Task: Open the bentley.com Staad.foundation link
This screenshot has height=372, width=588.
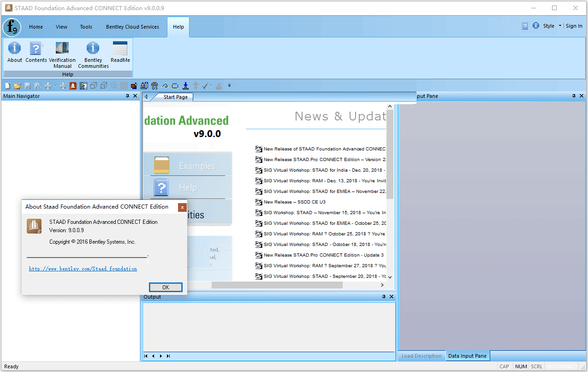Action: (x=83, y=269)
